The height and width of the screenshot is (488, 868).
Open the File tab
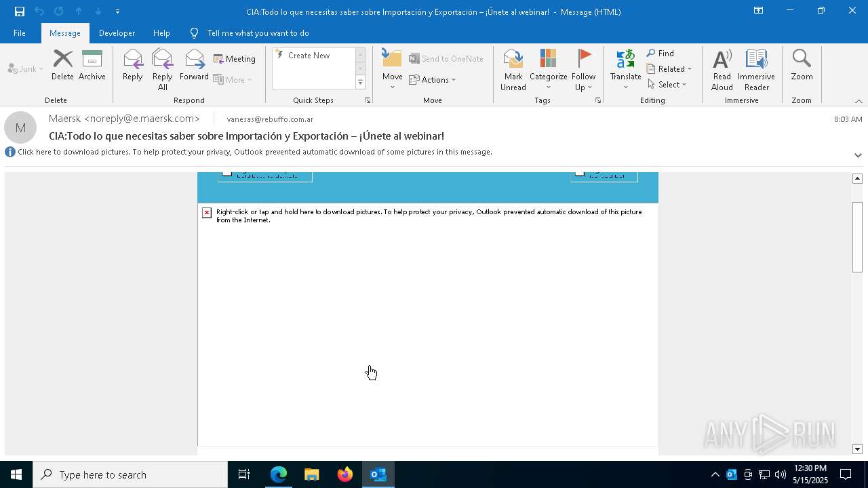click(20, 33)
